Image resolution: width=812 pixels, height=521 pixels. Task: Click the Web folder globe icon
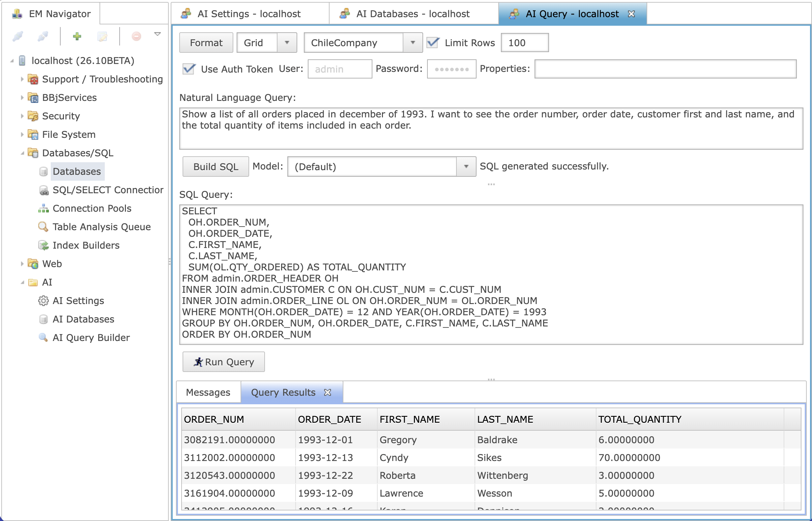point(33,263)
